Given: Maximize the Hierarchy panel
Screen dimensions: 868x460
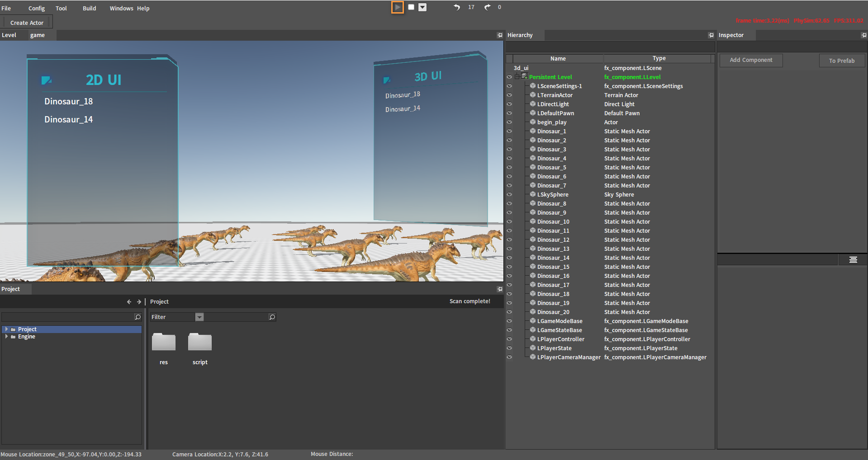Looking at the screenshot, I should click(x=711, y=35).
